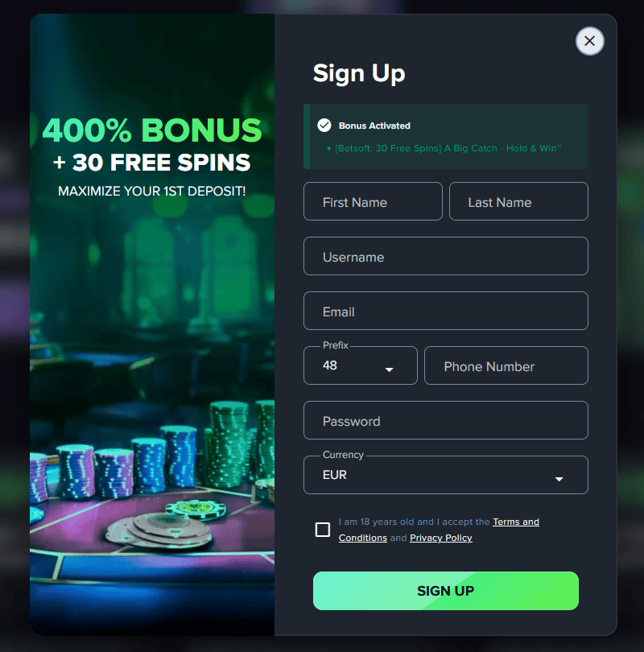Expand the Currency dropdown arrow
The image size is (644, 652).
click(x=559, y=479)
